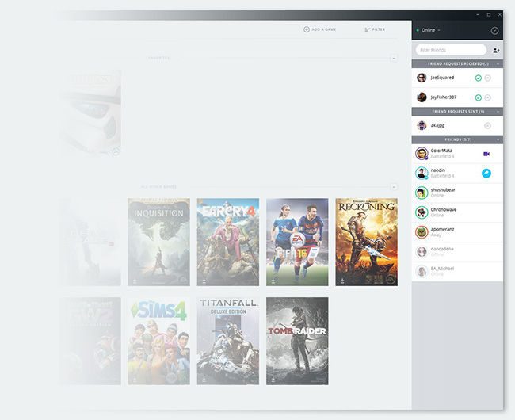The image size is (515, 420).
Task: Select the naedin name text
Action: pos(438,170)
